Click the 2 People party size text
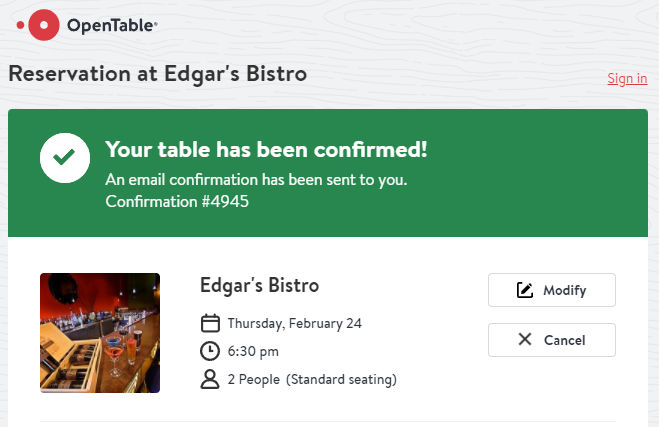This screenshot has width=659, height=427. click(254, 379)
